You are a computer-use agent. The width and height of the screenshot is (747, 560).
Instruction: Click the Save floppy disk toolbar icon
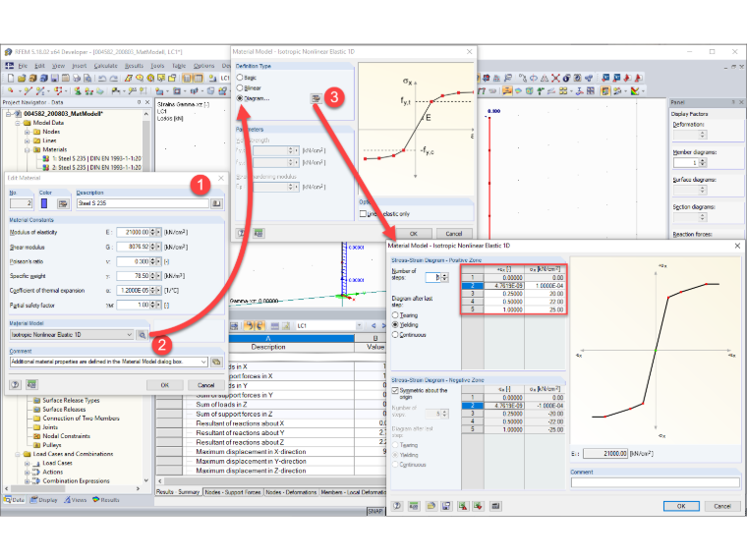click(55, 78)
